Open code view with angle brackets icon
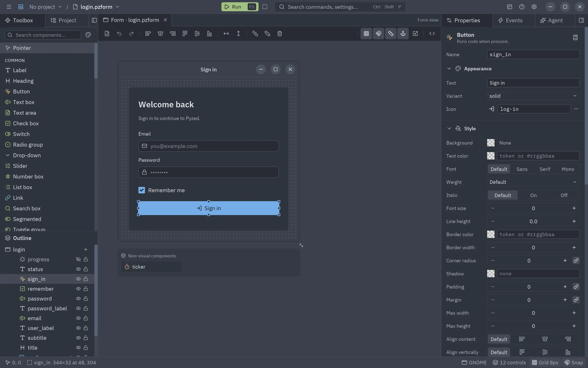This screenshot has height=368, width=588. (x=432, y=34)
